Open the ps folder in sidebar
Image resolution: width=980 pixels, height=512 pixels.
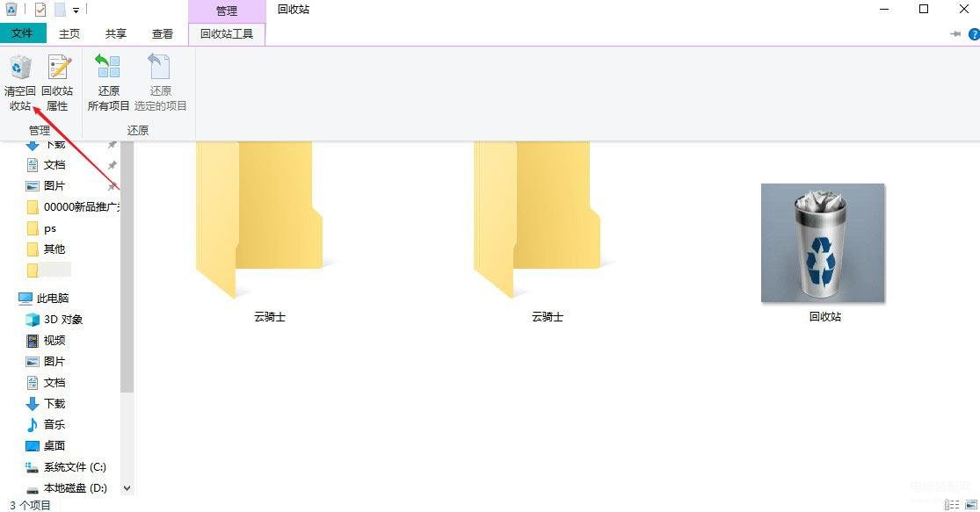[x=42, y=228]
